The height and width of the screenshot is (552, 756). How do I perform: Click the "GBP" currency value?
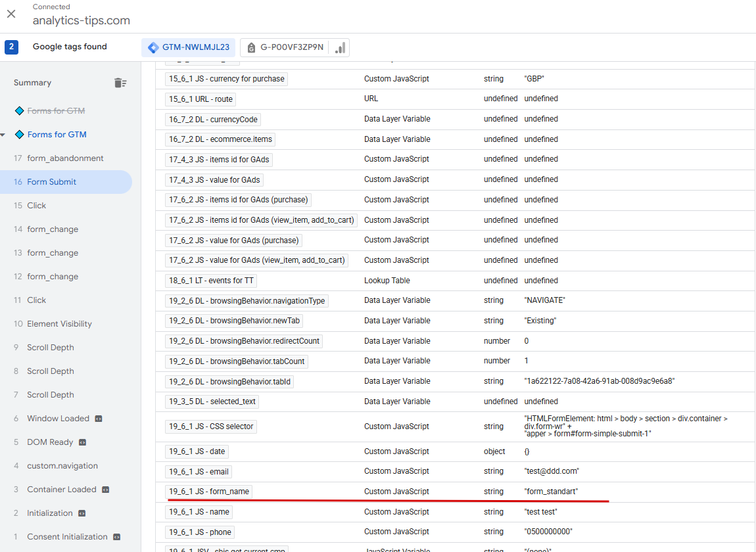534,79
